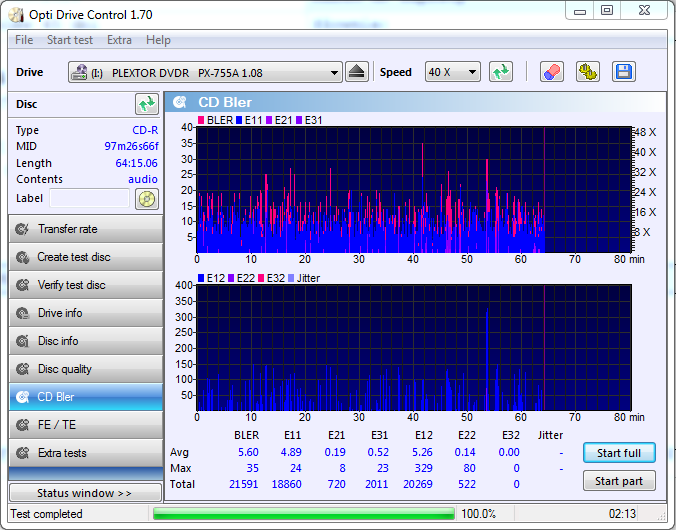The height and width of the screenshot is (530, 676).
Task: Go to the Disc quality tab
Action: tap(86, 369)
